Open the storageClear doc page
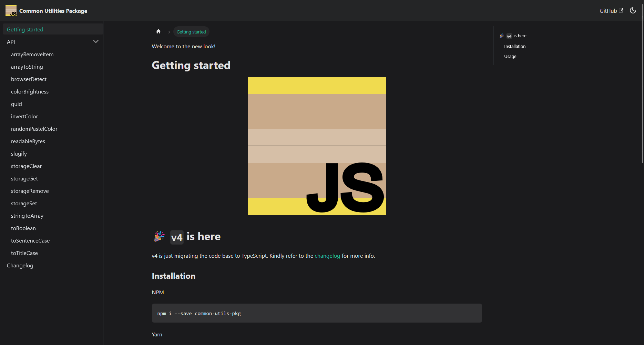Image resolution: width=644 pixels, height=345 pixels. coord(26,166)
